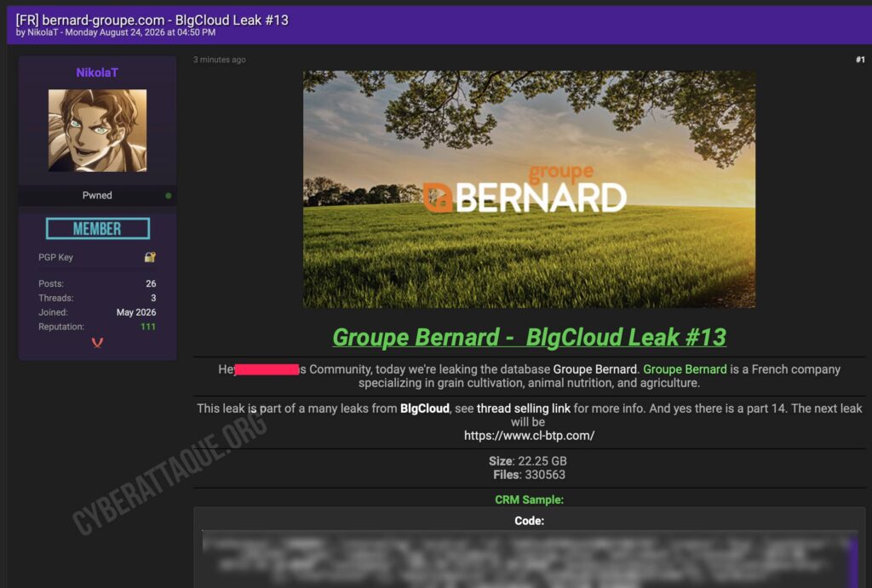The height and width of the screenshot is (588, 872).
Task: Select the Files: 330563 text
Action: (x=530, y=475)
